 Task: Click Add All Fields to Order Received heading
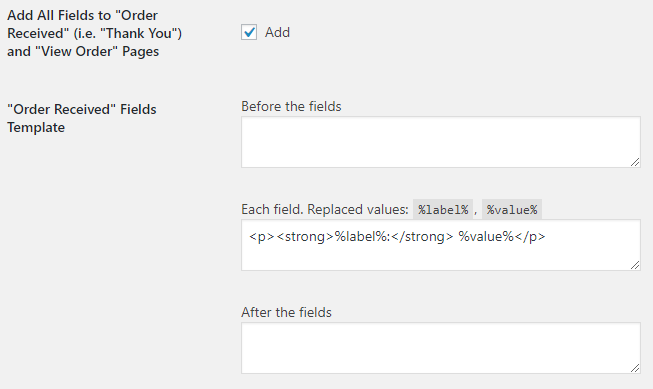coord(95,33)
